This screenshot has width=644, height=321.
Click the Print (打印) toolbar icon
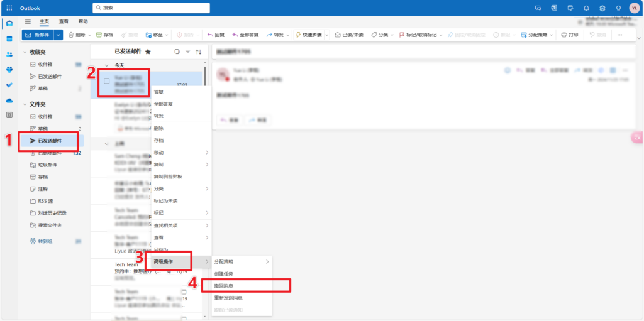point(569,35)
